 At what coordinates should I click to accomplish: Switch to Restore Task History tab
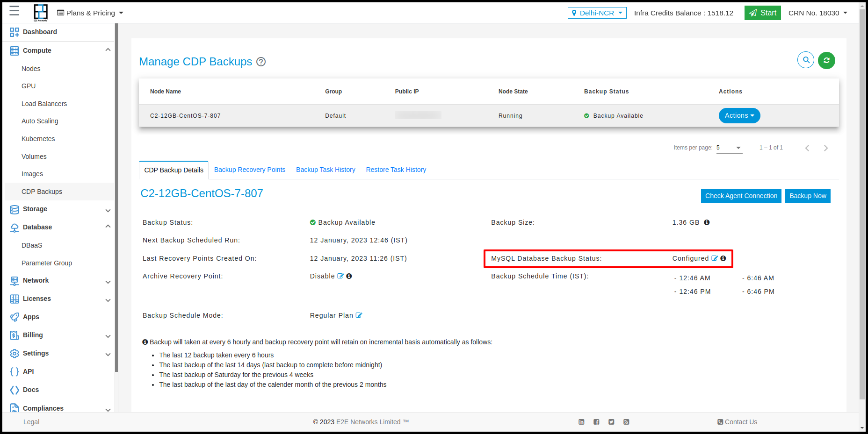(x=396, y=170)
